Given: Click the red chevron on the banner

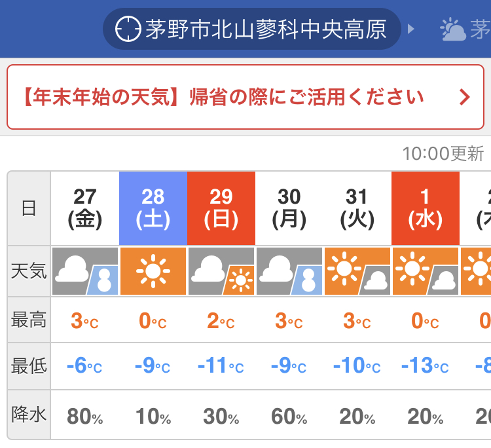Looking at the screenshot, I should point(464,97).
